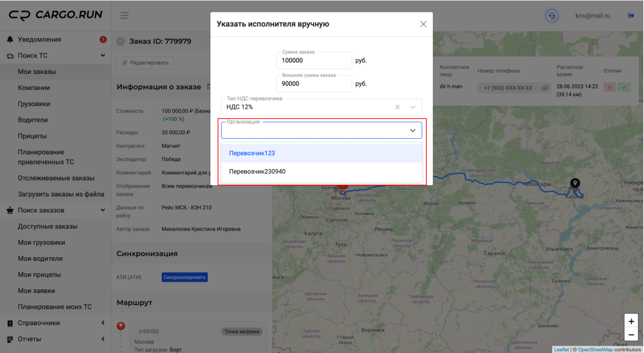Accept the response with green checkmark

click(624, 87)
